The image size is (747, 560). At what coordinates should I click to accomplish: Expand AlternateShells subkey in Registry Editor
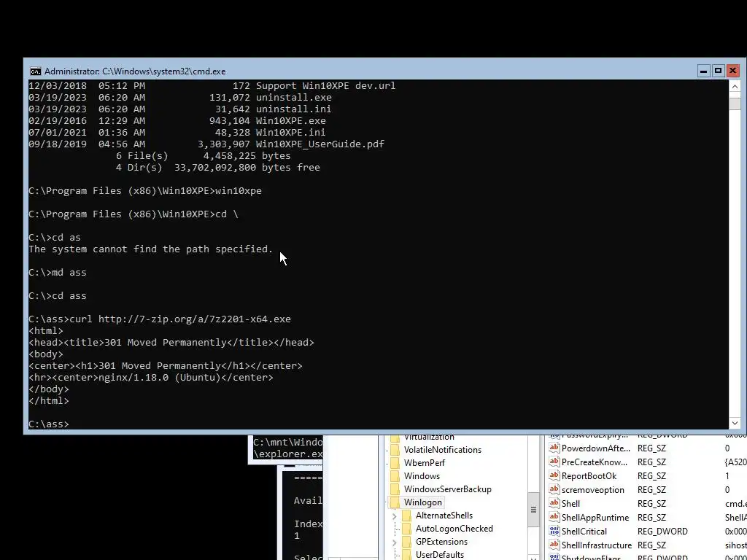(x=394, y=516)
